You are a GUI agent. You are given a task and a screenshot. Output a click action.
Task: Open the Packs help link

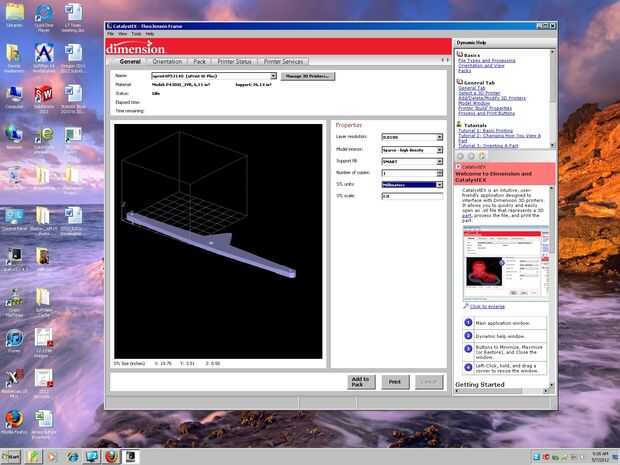coord(465,71)
